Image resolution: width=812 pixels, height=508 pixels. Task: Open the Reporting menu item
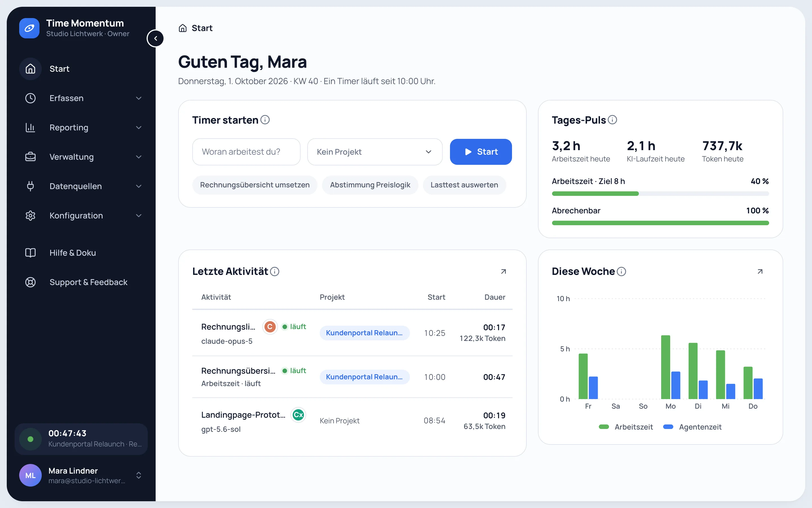pyautogui.click(x=81, y=127)
